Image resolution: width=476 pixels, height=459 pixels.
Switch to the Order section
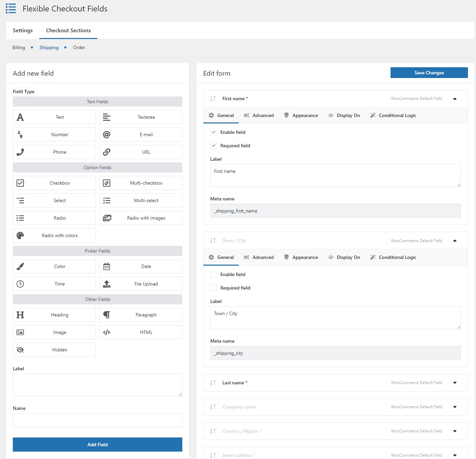point(79,47)
